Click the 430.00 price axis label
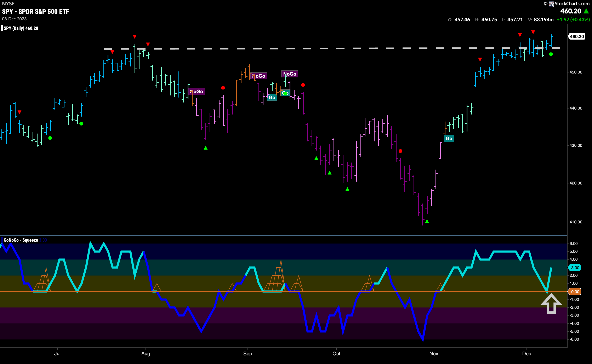 pyautogui.click(x=576, y=145)
